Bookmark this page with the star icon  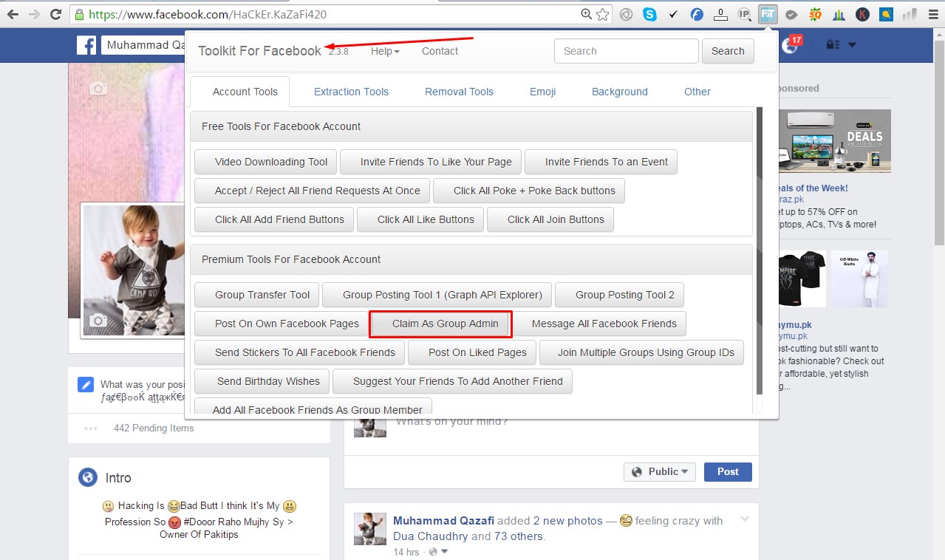click(x=603, y=14)
